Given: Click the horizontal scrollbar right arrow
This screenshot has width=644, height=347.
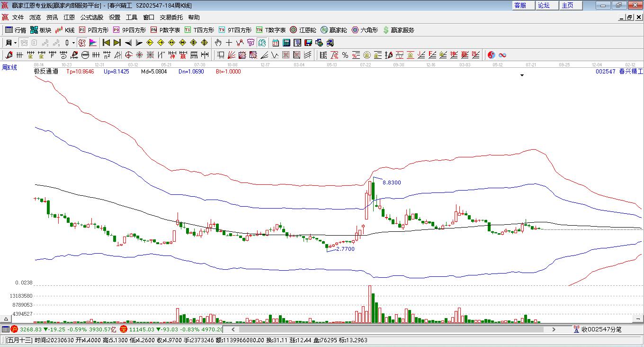Looking at the screenshot, I should click(x=554, y=329).
